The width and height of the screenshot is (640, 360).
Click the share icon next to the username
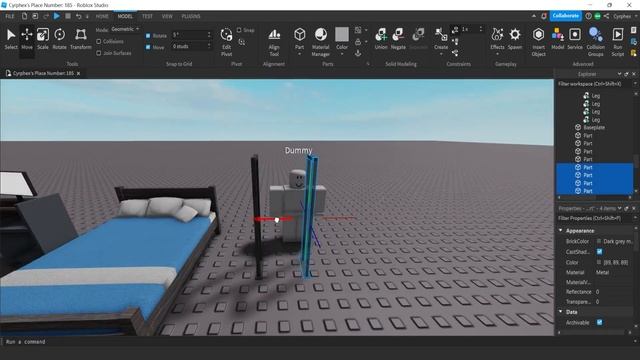point(607,16)
